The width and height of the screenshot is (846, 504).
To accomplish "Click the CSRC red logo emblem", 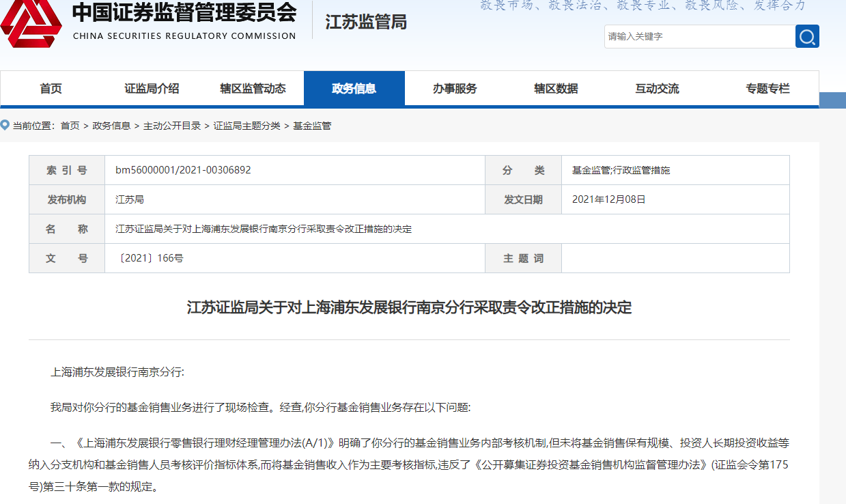I will [x=31, y=24].
